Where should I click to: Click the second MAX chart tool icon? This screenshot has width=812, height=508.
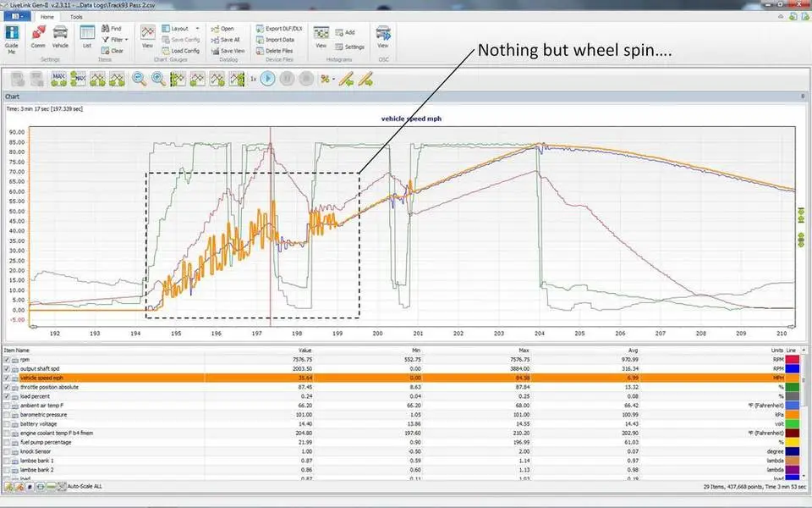[78, 79]
